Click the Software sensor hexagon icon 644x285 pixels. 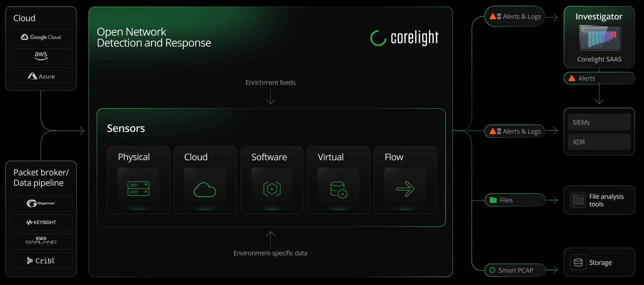pos(272,189)
